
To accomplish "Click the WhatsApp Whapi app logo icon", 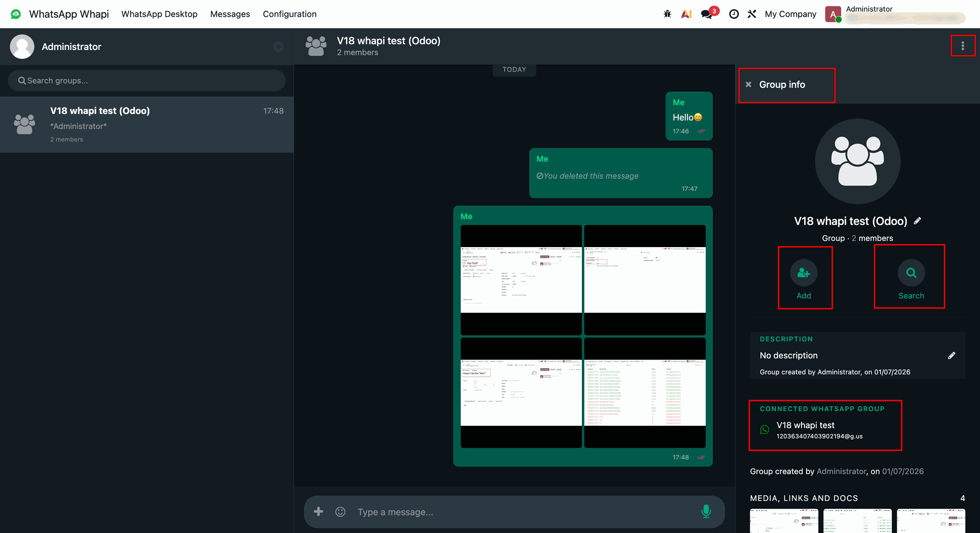I will (16, 14).
